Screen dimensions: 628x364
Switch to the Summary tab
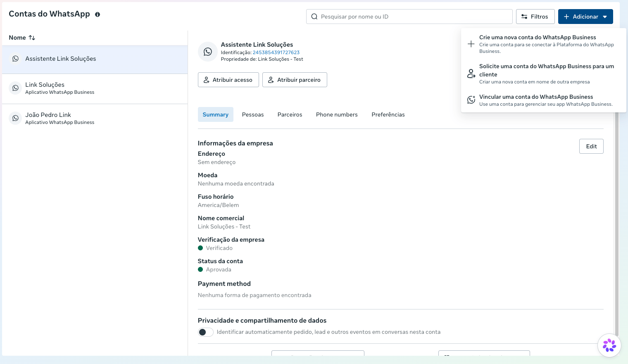pos(215,114)
